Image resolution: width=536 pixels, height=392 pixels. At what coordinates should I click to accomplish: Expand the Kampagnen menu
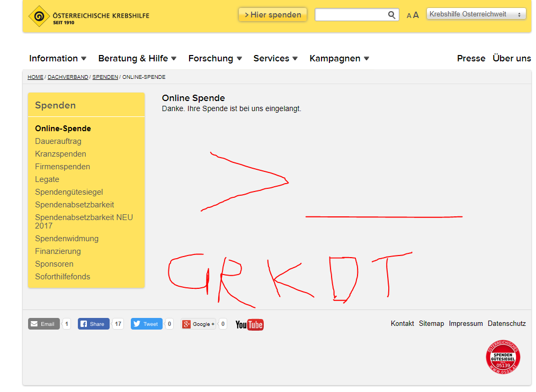click(340, 58)
